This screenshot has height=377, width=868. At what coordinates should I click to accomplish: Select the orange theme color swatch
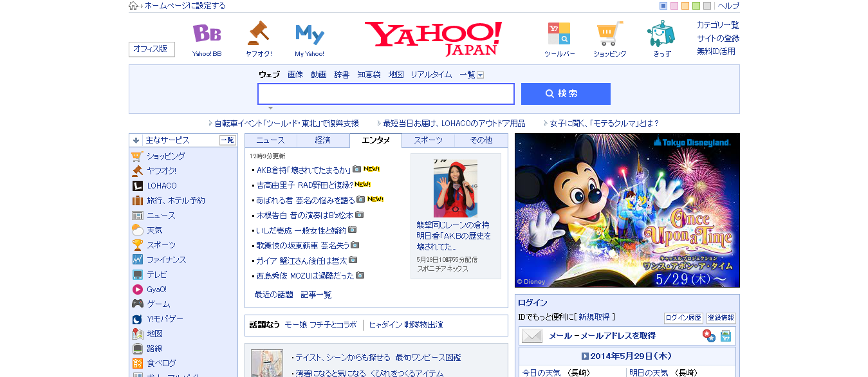685,6
